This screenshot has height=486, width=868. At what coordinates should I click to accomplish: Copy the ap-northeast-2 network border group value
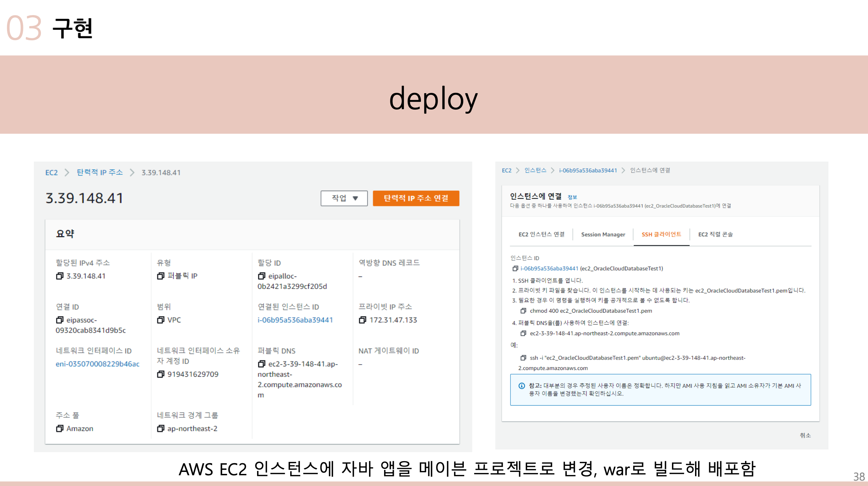(x=161, y=429)
